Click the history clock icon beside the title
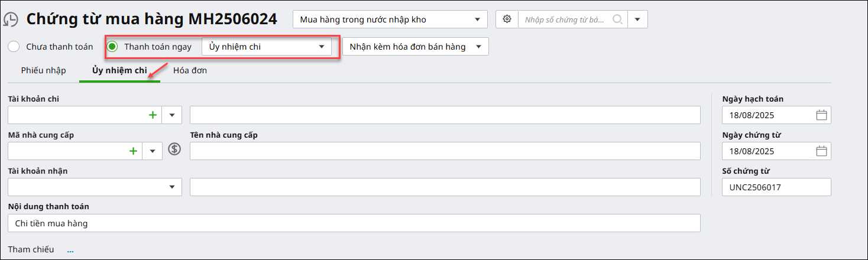This screenshot has width=868, height=260. 11,19
